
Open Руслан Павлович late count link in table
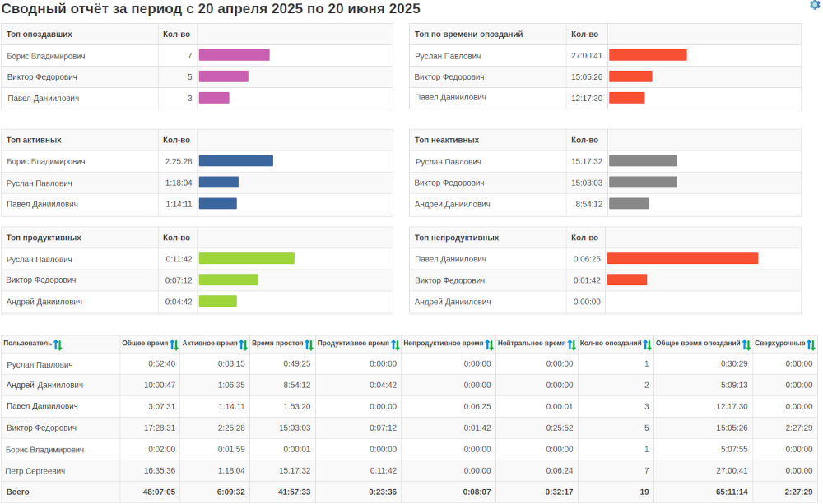click(x=646, y=363)
